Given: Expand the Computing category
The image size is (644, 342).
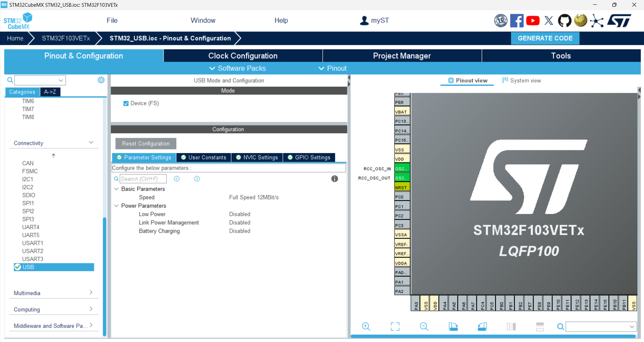Looking at the screenshot, I should coord(91,309).
